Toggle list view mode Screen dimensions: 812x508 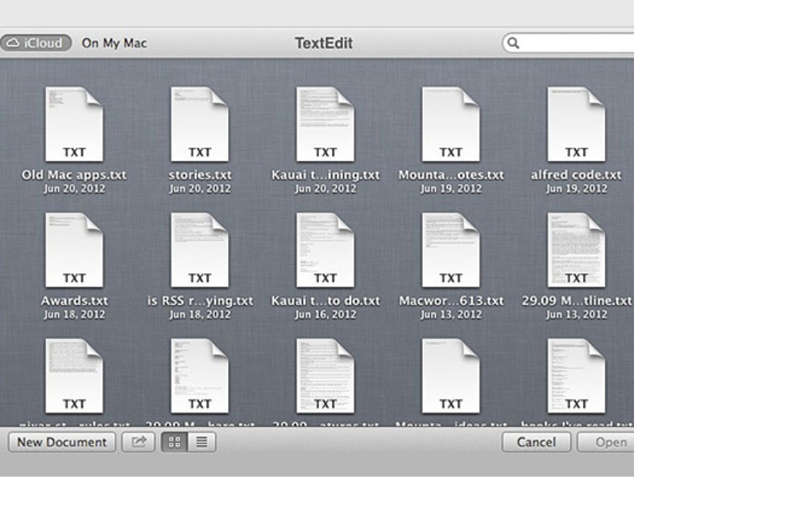point(201,442)
